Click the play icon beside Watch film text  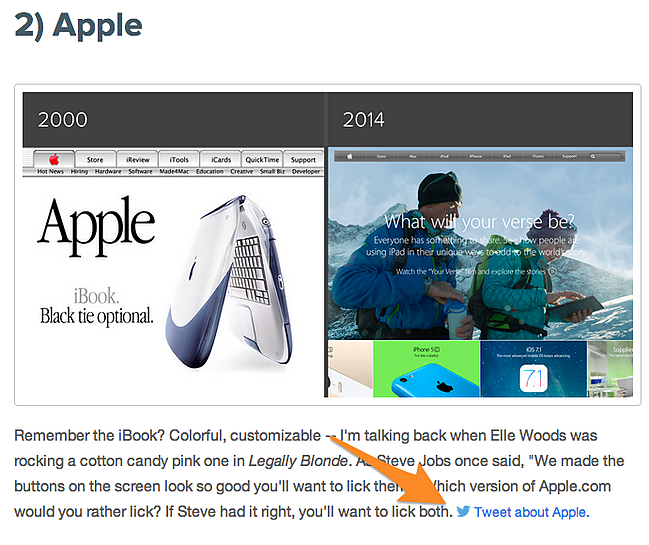coord(552,271)
